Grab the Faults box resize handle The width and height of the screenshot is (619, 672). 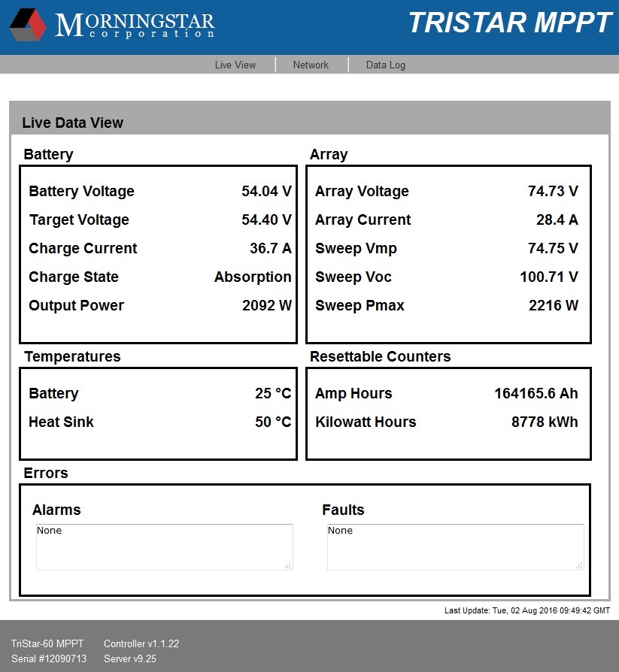pyautogui.click(x=579, y=566)
